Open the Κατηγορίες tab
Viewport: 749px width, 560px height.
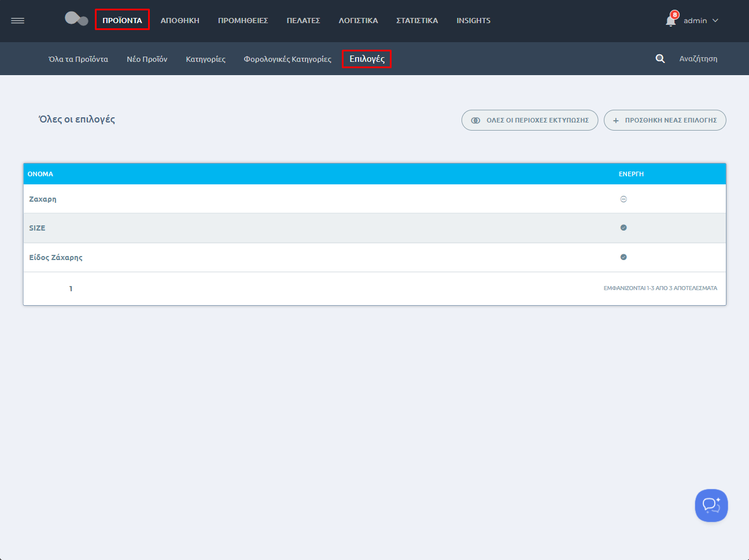[x=206, y=59]
